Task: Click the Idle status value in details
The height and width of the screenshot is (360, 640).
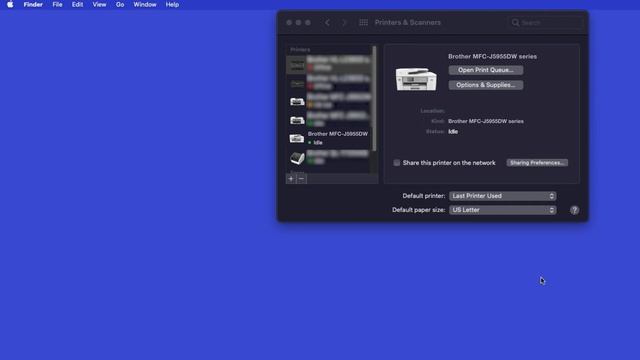Action: click(453, 131)
